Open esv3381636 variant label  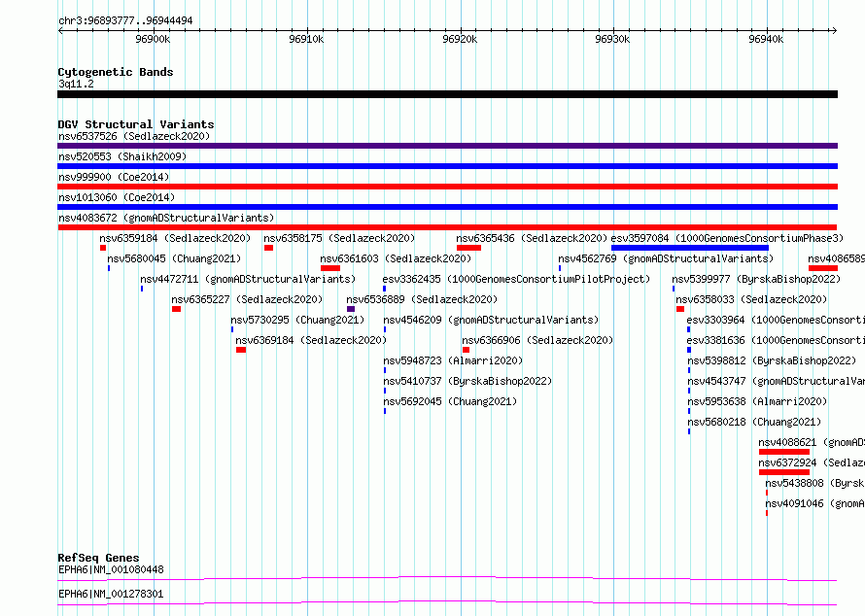click(x=776, y=340)
